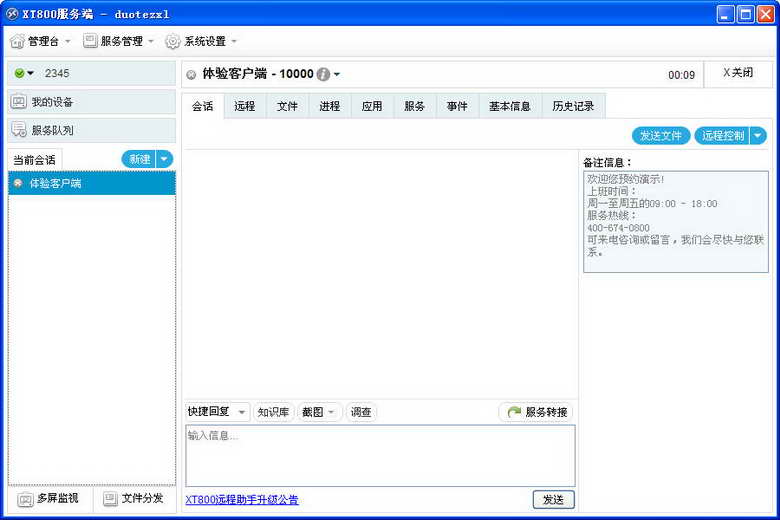Switch to the 会话 tab
This screenshot has width=780, height=520.
point(202,106)
